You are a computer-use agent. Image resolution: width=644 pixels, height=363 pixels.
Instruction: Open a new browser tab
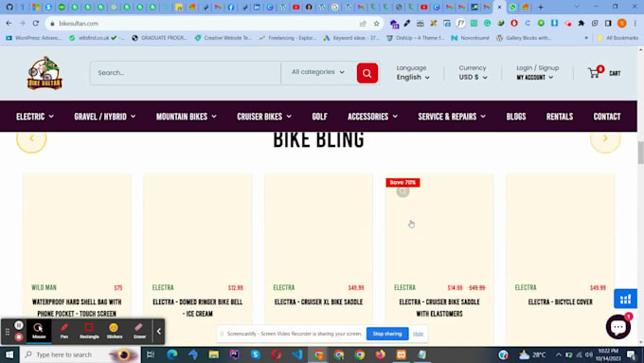[541, 7]
